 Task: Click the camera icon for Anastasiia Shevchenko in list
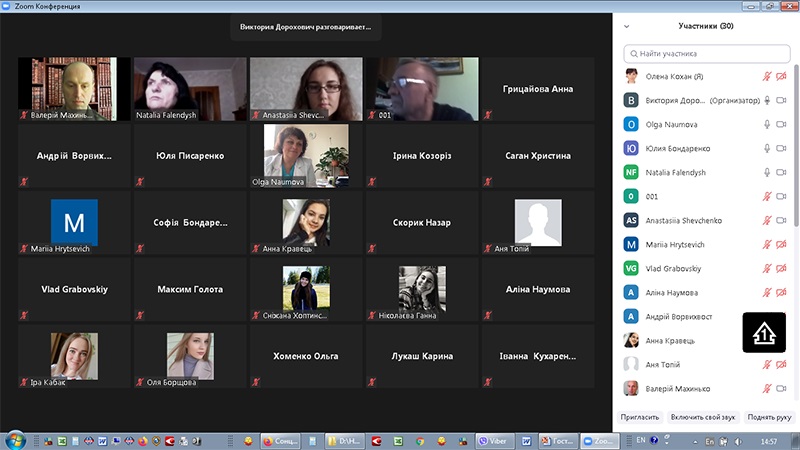pos(781,220)
